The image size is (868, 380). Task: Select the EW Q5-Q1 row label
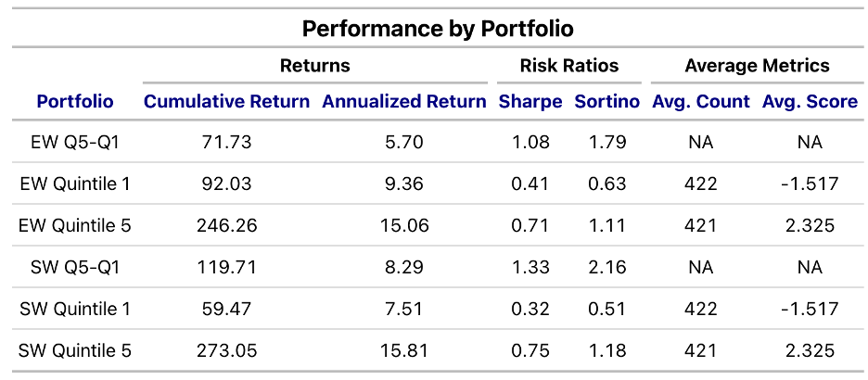pyautogui.click(x=75, y=143)
